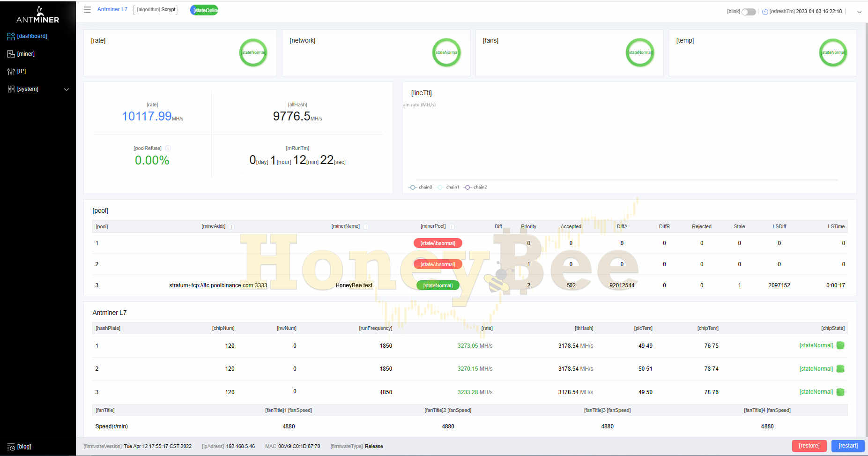
Task: Click the 0.00% pool refuse value
Action: (x=152, y=160)
